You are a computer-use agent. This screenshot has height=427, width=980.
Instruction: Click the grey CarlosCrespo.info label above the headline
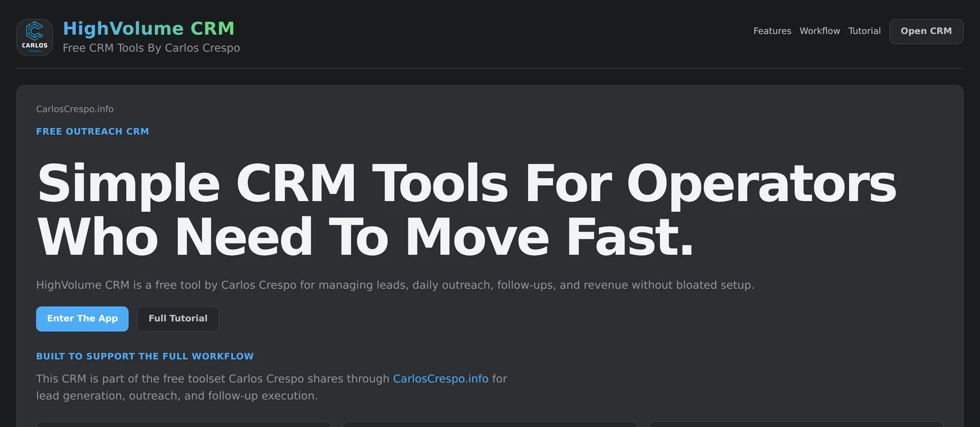[x=75, y=109]
